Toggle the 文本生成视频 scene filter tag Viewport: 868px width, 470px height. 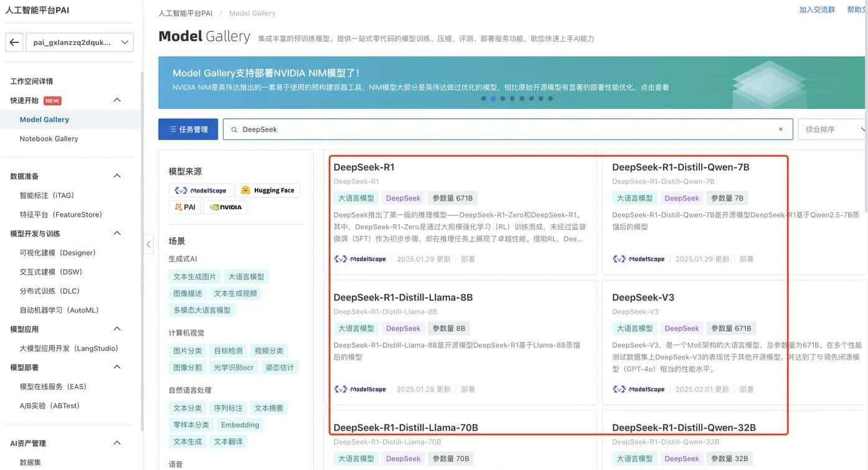coord(235,293)
